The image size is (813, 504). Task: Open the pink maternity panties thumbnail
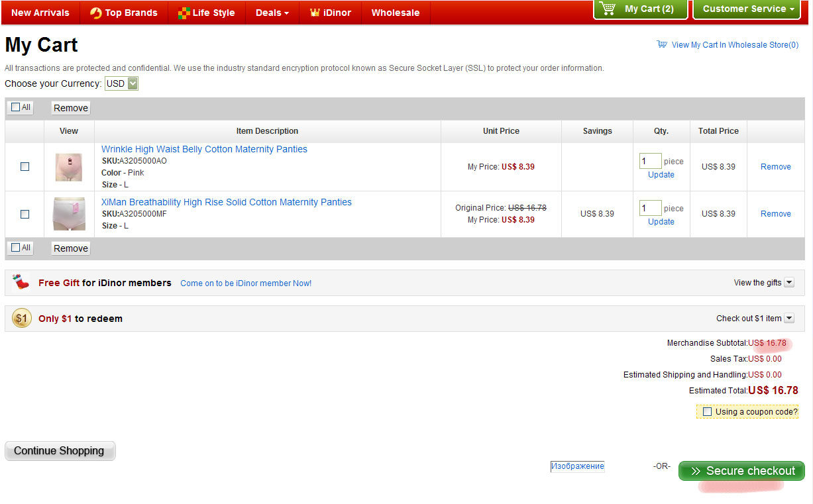point(69,167)
